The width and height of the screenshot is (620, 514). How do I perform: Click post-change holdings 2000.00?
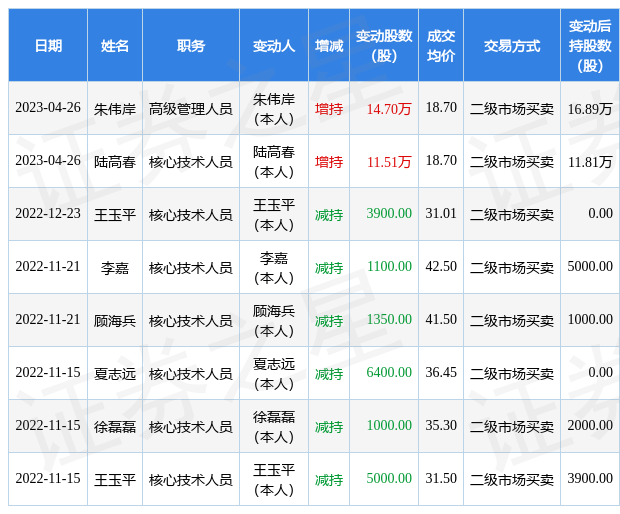click(x=590, y=425)
